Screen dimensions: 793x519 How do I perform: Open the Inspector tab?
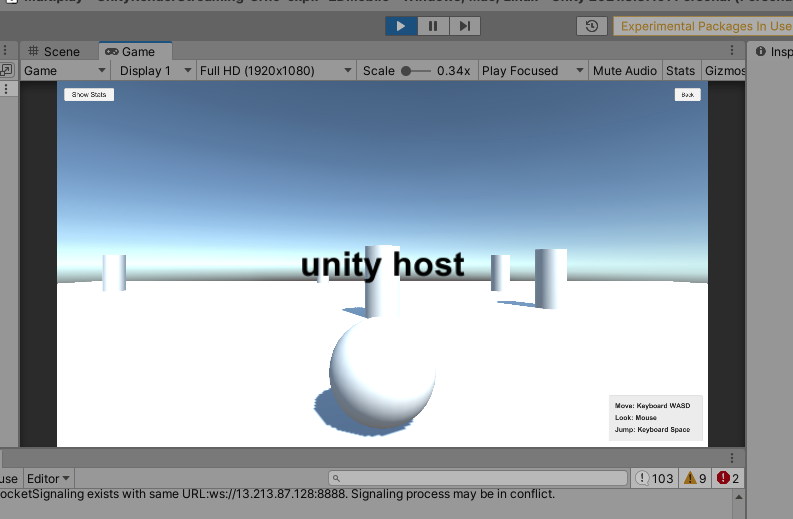(x=774, y=52)
